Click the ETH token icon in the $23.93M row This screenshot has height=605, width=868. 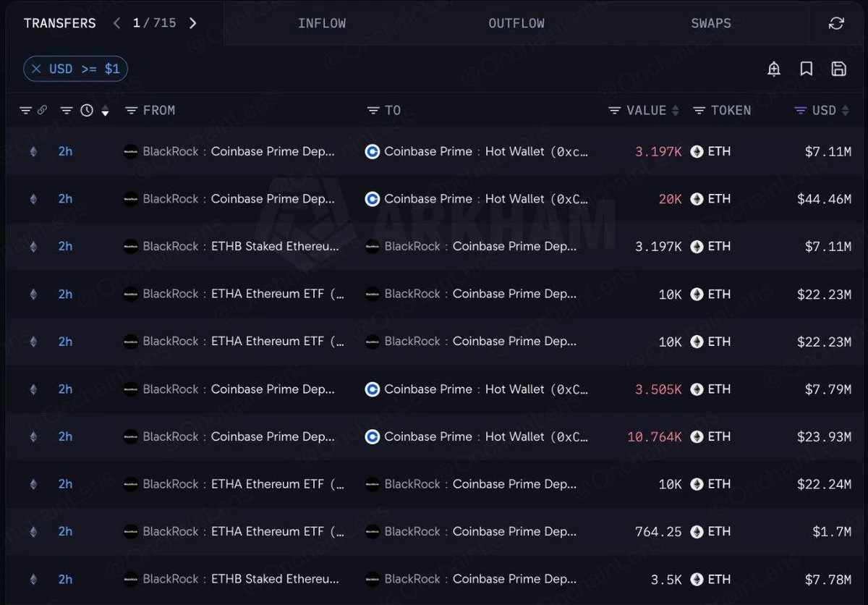697,436
